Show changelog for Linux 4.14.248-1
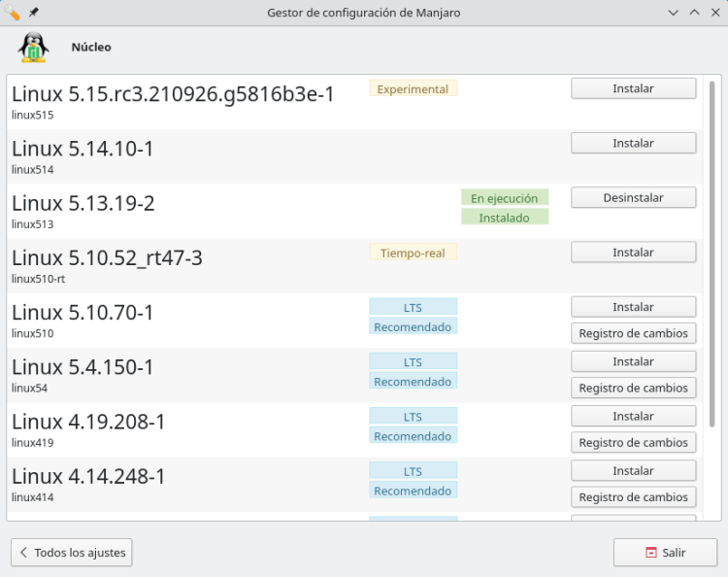The image size is (728, 577). tap(633, 496)
